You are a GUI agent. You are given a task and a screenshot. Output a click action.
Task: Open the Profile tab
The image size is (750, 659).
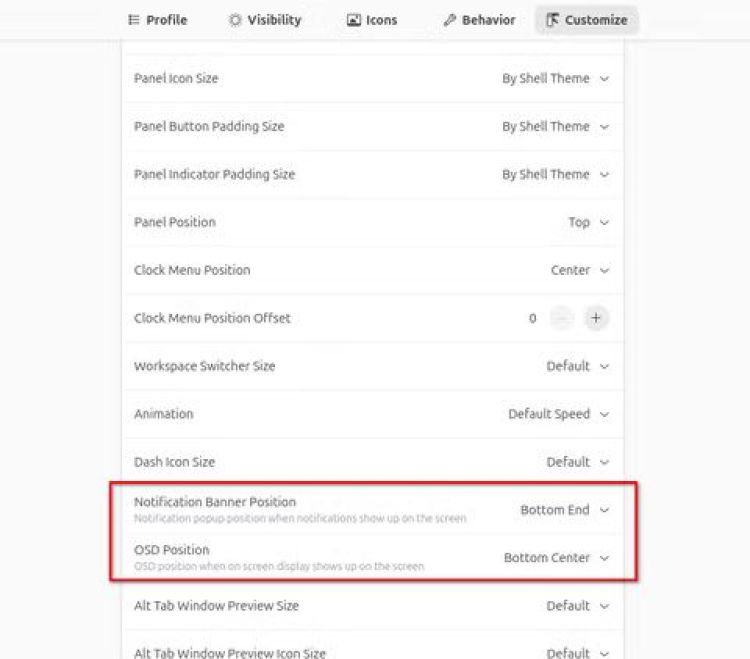coord(158,20)
